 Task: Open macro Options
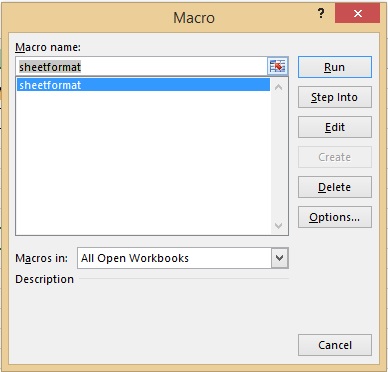[x=335, y=217]
